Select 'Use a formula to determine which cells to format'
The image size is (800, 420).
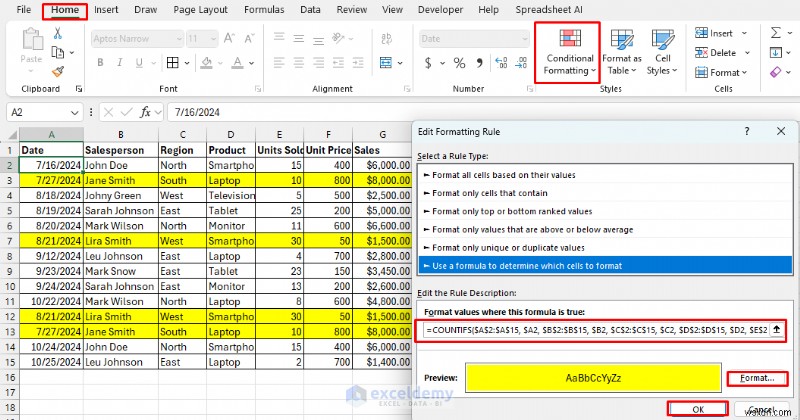point(606,266)
